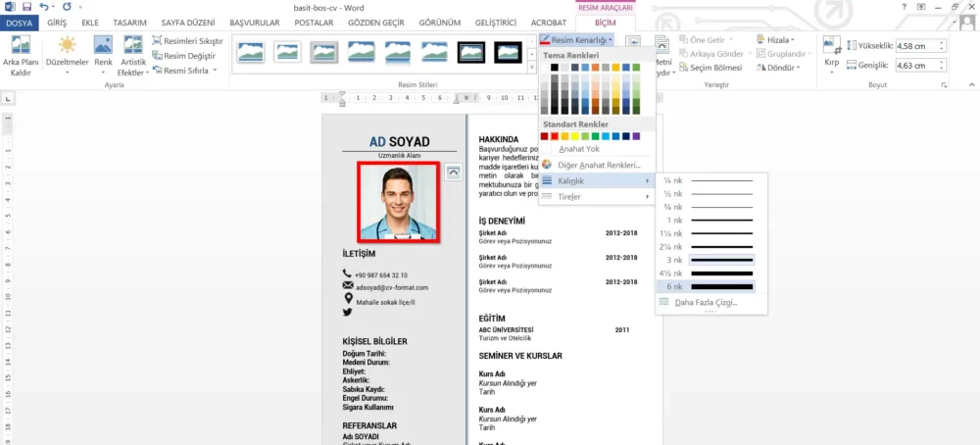Image resolution: width=980 pixels, height=445 pixels.
Task: Click Resim Değiştir
Action: [184, 56]
